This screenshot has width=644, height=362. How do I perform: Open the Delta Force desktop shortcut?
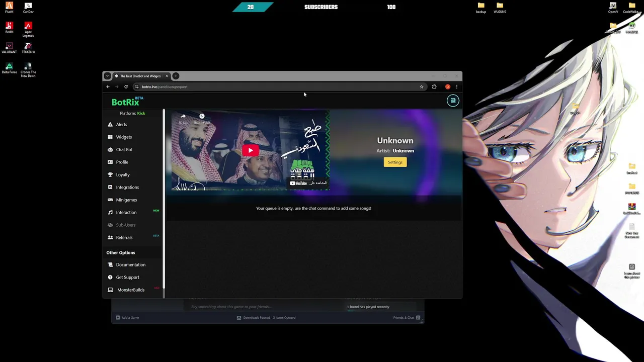coord(9,68)
